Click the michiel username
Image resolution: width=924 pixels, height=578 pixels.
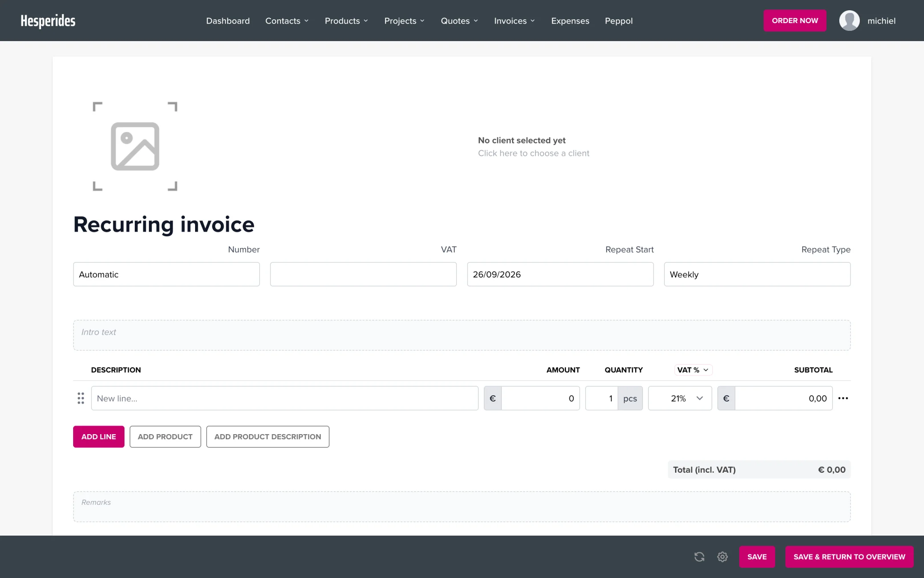[881, 21]
